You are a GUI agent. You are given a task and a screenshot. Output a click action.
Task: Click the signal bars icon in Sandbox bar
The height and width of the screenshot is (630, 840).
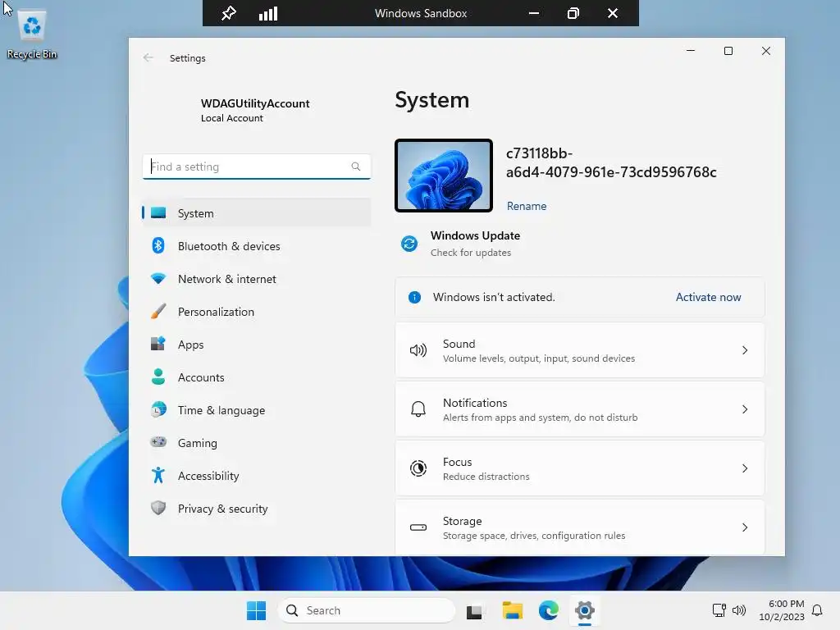pos(268,13)
